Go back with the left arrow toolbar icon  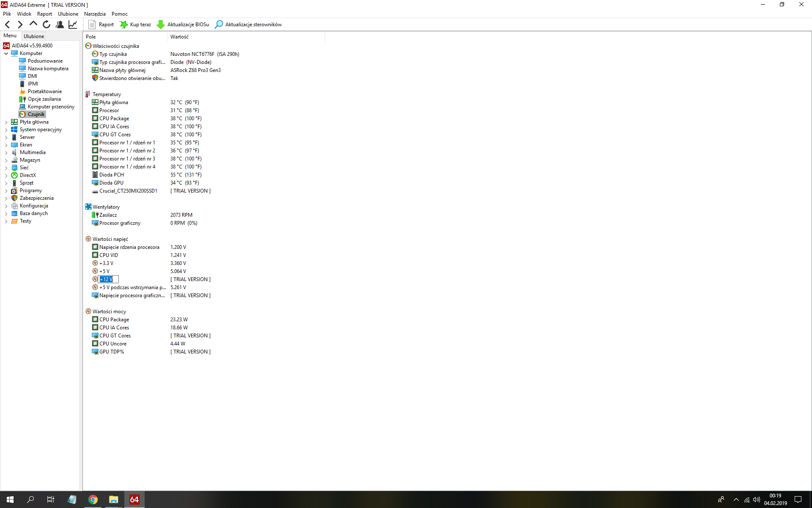(8, 25)
